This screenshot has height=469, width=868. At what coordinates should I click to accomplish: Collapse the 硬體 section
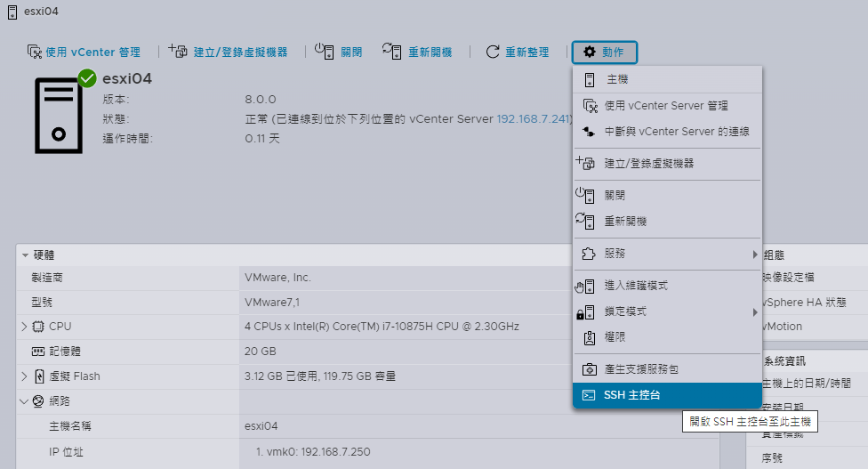point(26,255)
